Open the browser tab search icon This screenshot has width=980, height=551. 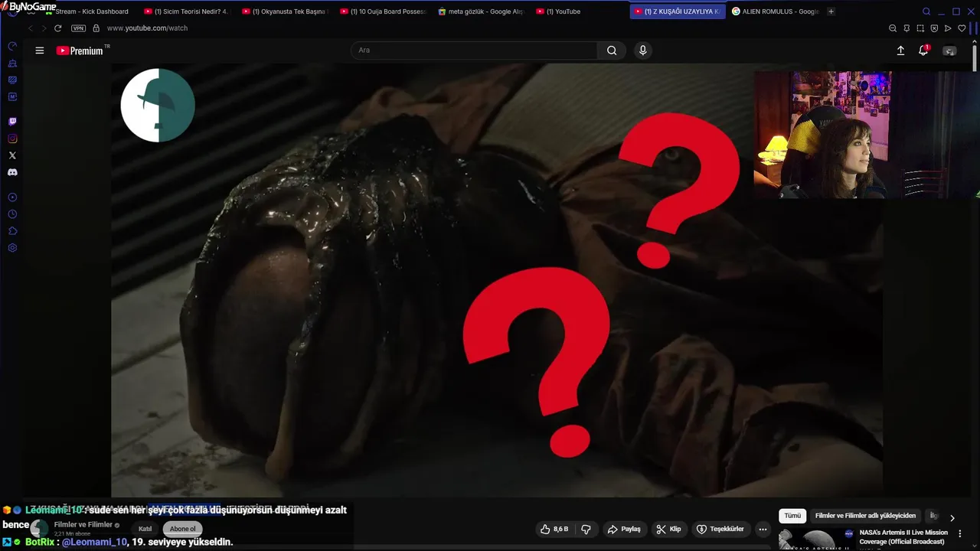(x=926, y=11)
